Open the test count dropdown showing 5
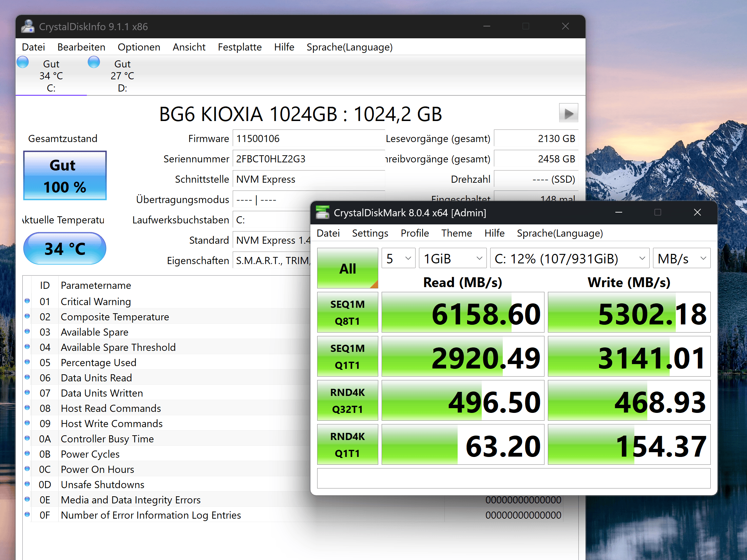Image resolution: width=747 pixels, height=560 pixels. 398,259
